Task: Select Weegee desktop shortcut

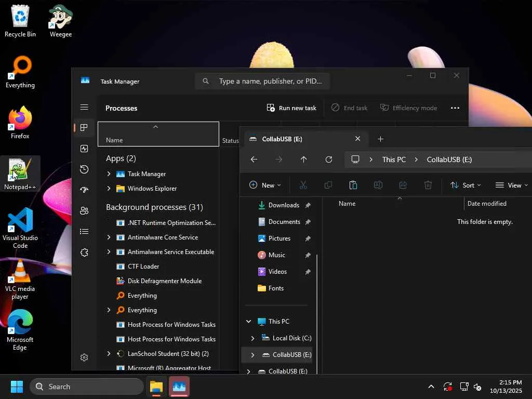Action: coord(61,21)
